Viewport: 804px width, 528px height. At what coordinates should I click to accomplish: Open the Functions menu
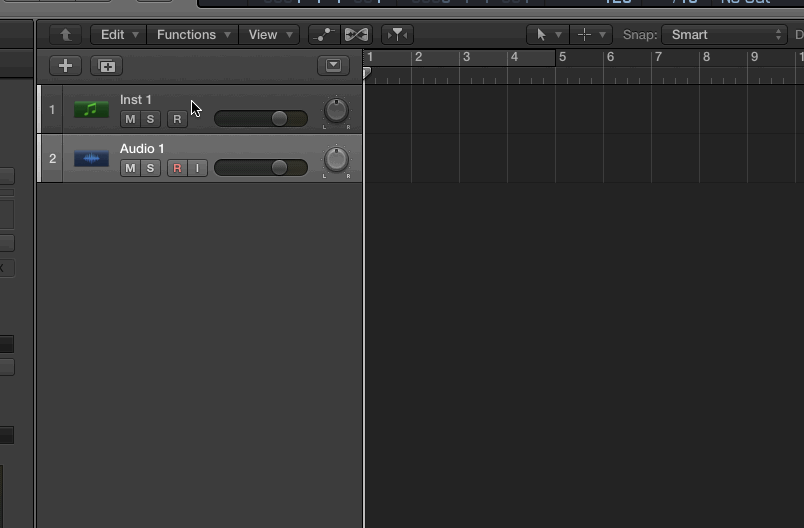[x=193, y=35]
